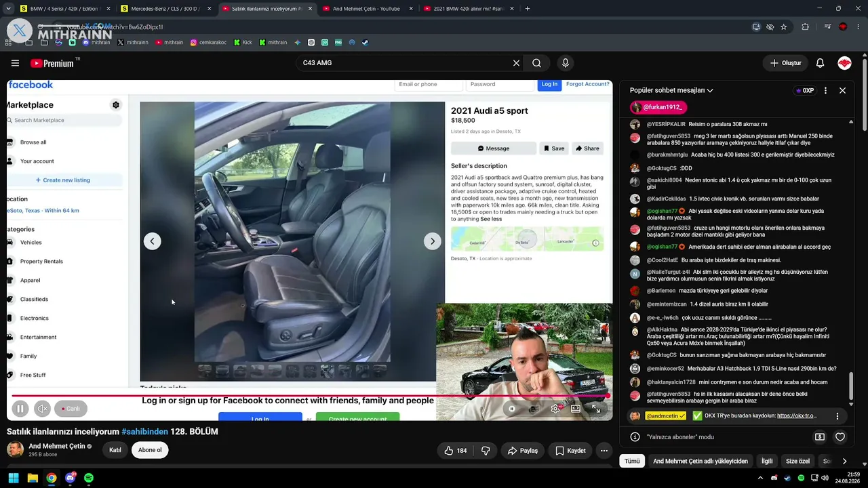Image resolution: width=868 pixels, height=488 pixels.
Task: Open video player settings gear
Action: click(x=555, y=409)
